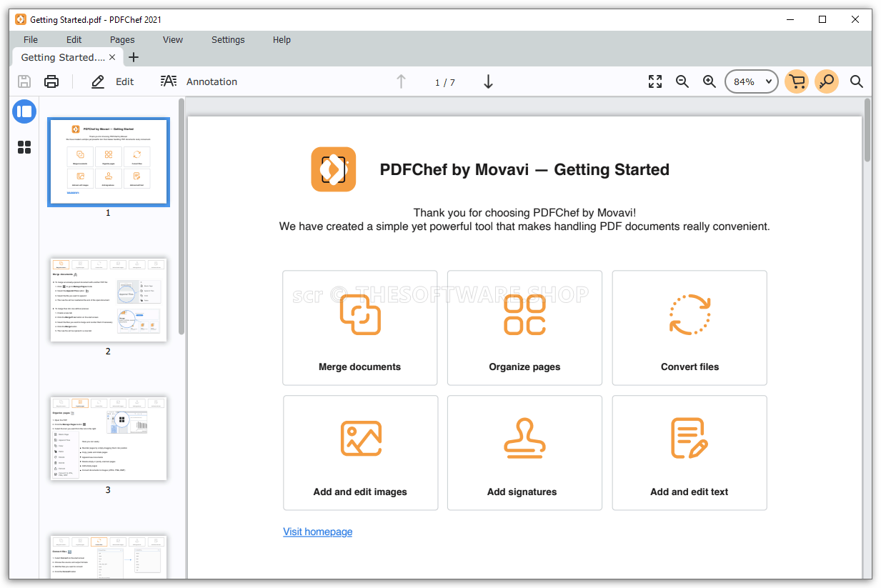Close the Getting Started tab
The height and width of the screenshot is (588, 881).
112,57
